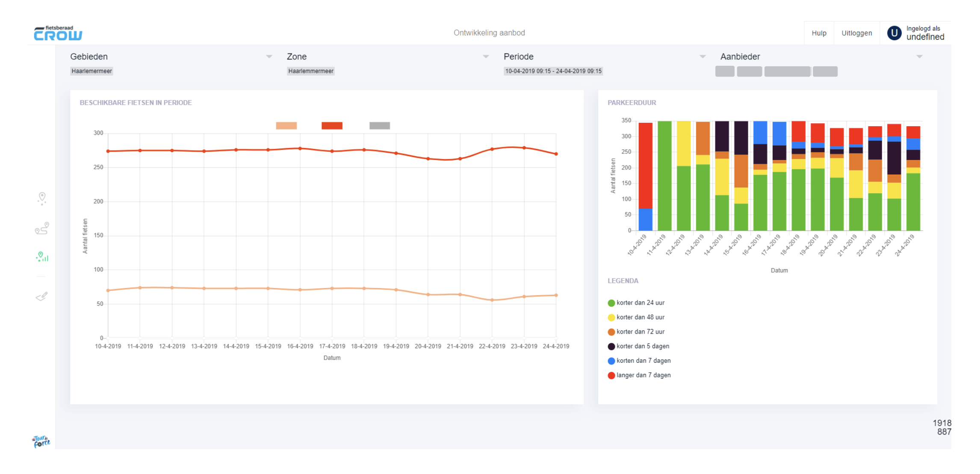This screenshot has width=980, height=474.
Task: Click the 10-4-2019 red bar segment
Action: 645,165
